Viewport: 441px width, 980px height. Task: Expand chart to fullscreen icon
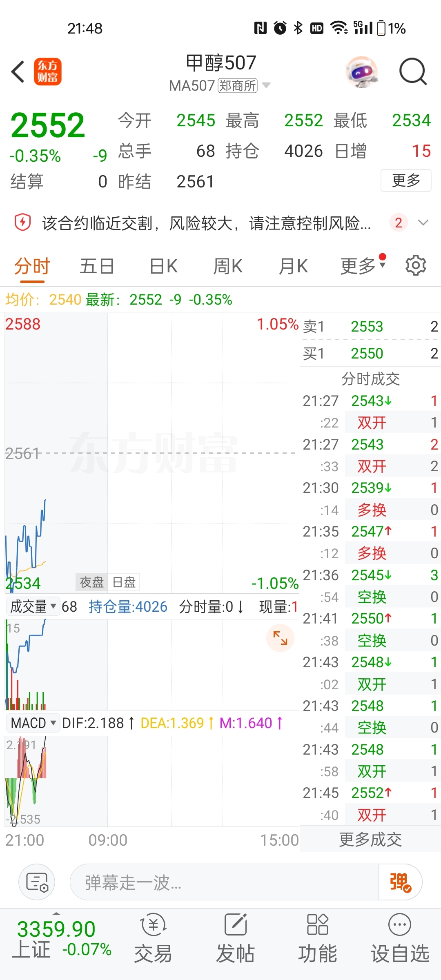tap(280, 638)
